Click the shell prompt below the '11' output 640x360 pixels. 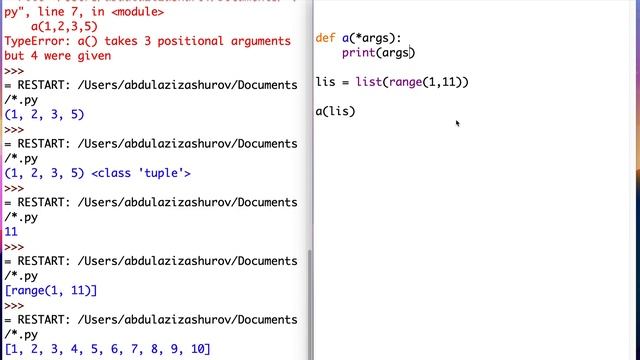click(x=14, y=247)
